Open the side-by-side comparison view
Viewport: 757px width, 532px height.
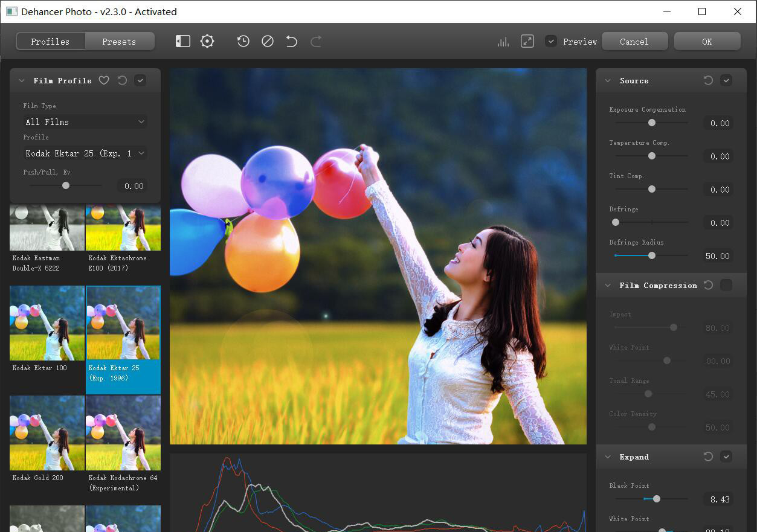183,41
